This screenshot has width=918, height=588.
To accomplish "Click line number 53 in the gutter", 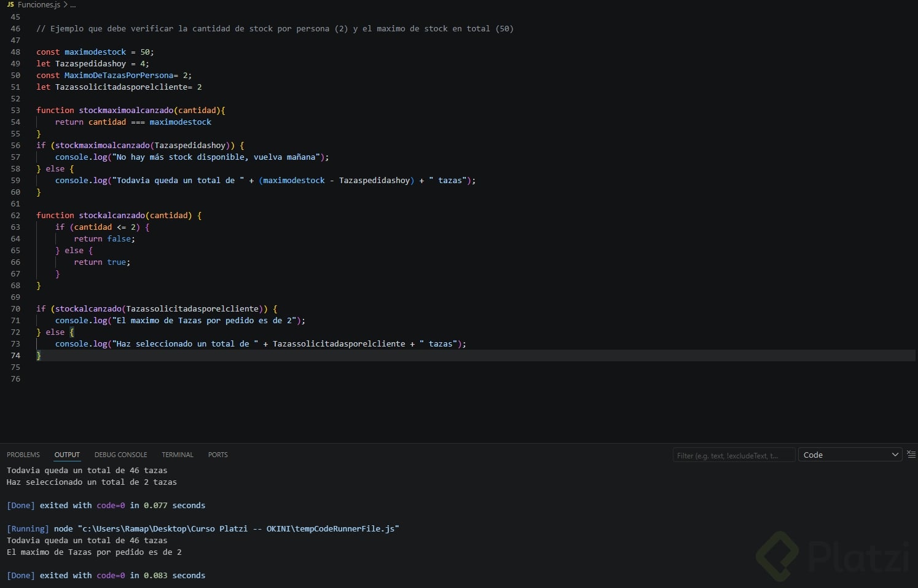I will click(15, 111).
